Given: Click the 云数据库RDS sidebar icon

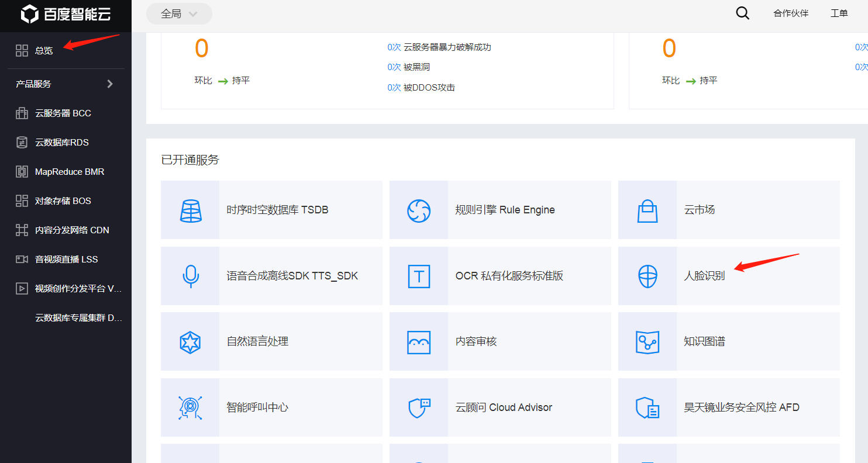Looking at the screenshot, I should tap(22, 142).
